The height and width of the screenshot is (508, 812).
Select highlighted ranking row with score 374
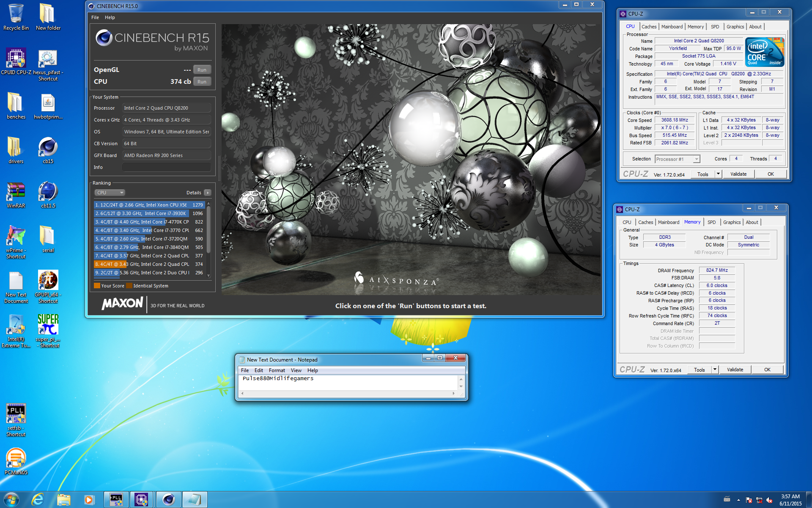149,264
